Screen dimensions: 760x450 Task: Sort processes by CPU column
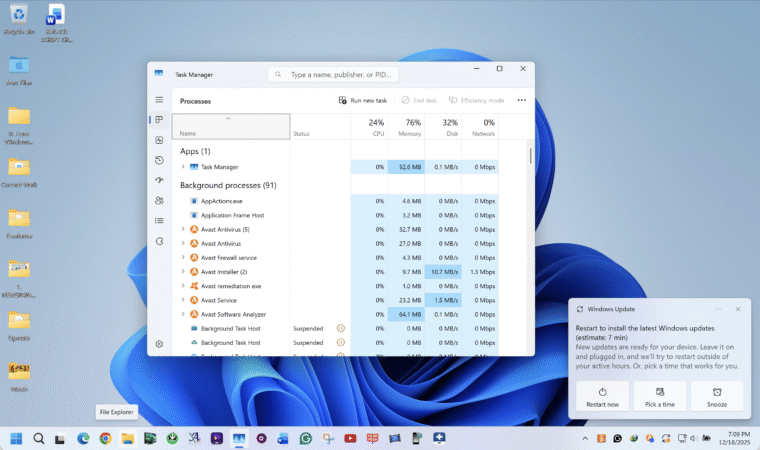(x=369, y=127)
